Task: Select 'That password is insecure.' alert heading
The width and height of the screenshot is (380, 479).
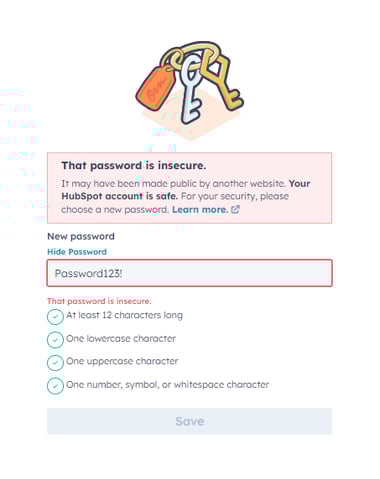Action: coord(134,165)
